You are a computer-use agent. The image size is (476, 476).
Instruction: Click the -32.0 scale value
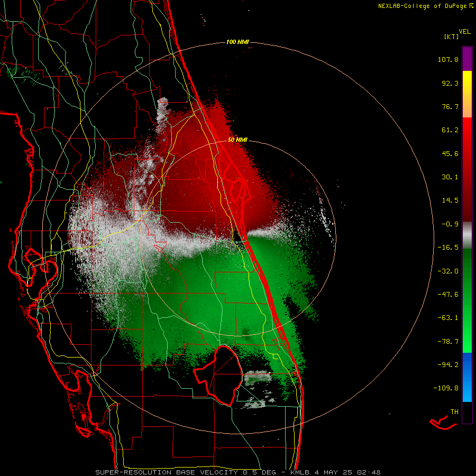(x=448, y=271)
